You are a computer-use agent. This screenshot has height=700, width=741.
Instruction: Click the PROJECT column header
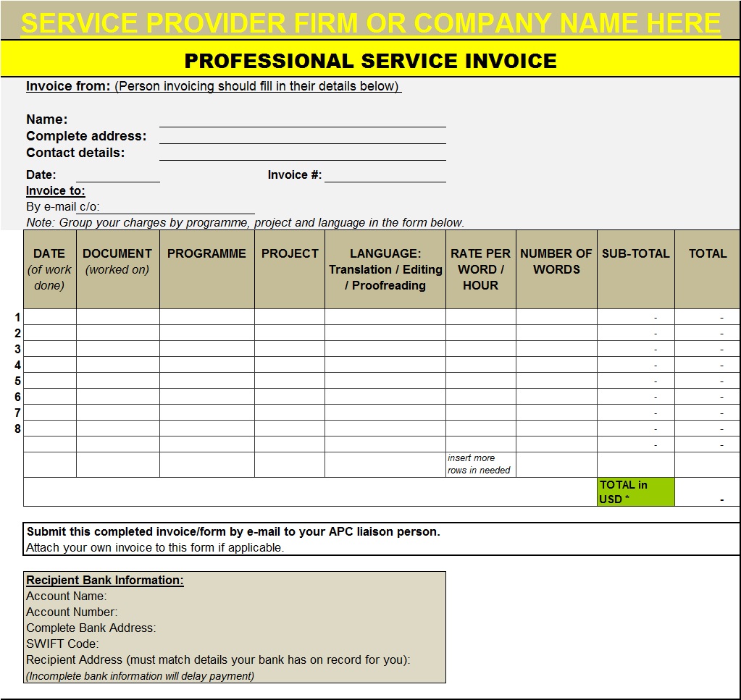(290, 269)
